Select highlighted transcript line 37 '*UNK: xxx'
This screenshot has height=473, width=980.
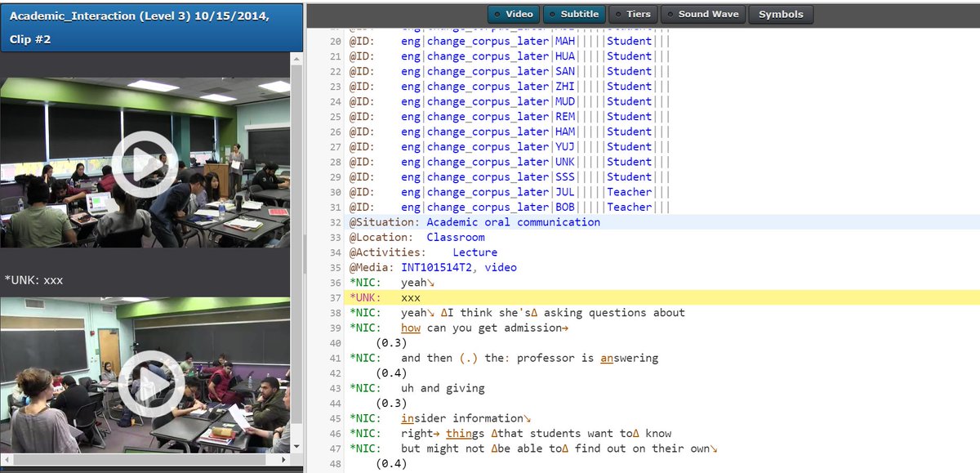[x=663, y=297]
